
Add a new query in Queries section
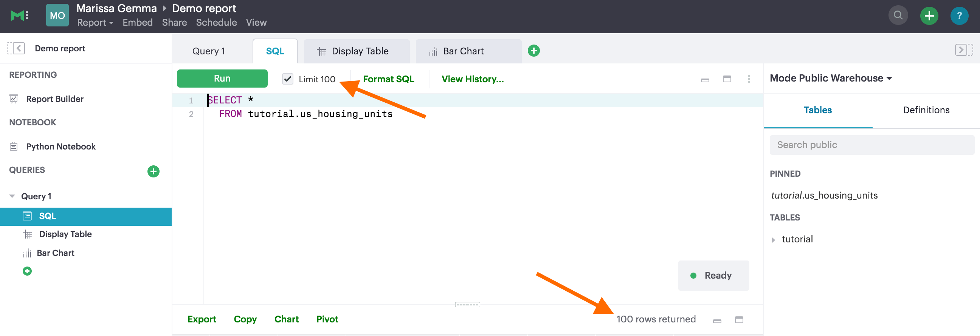pyautogui.click(x=154, y=171)
